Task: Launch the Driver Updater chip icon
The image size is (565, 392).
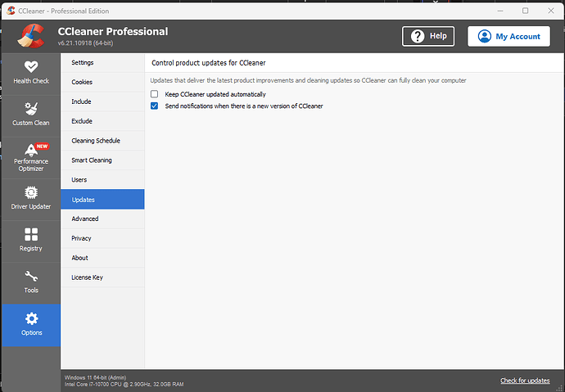Action: tap(30, 193)
